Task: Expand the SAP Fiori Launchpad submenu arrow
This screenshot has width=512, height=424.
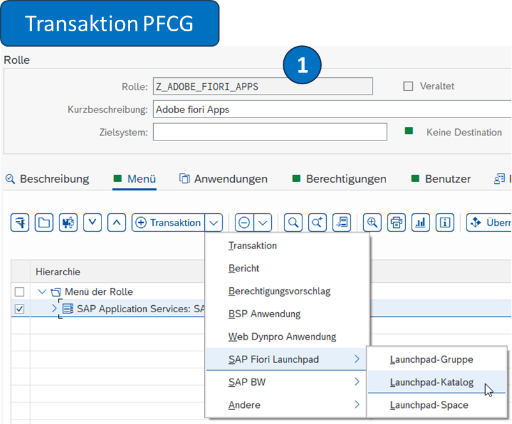Action: pos(357,359)
